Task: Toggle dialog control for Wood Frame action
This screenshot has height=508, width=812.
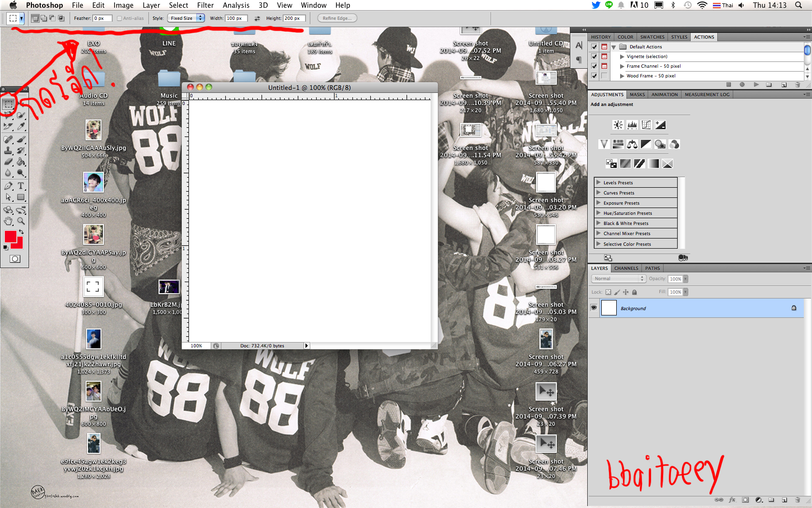Action: 604,76
